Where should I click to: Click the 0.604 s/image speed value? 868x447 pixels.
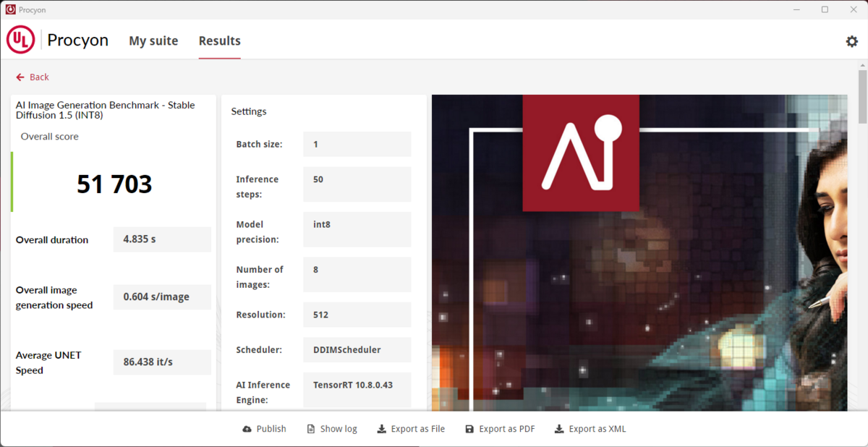162,297
